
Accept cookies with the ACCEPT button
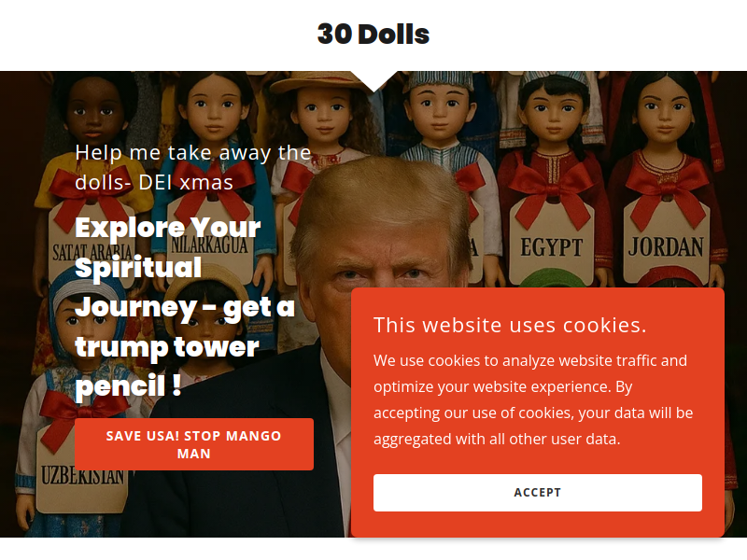click(538, 493)
